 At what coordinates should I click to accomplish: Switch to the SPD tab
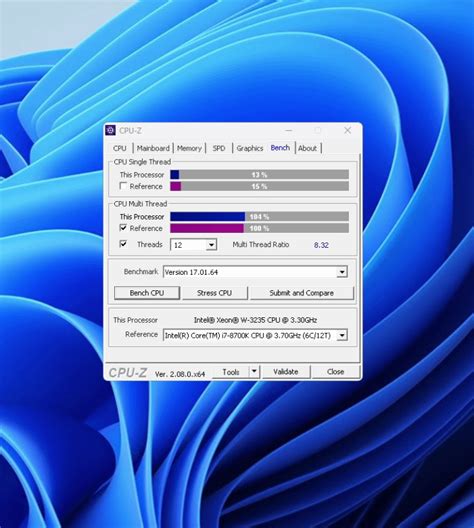coord(219,148)
